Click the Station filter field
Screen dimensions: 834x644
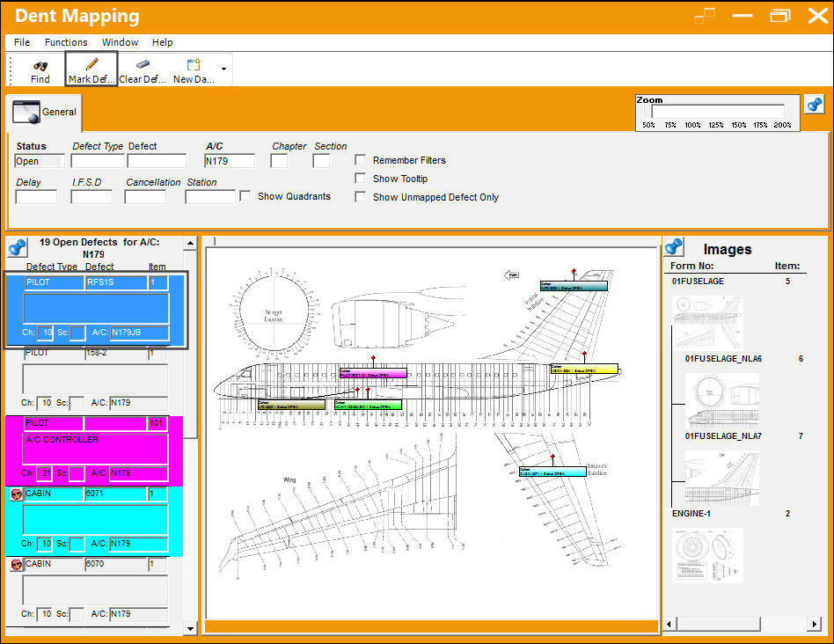(210, 197)
